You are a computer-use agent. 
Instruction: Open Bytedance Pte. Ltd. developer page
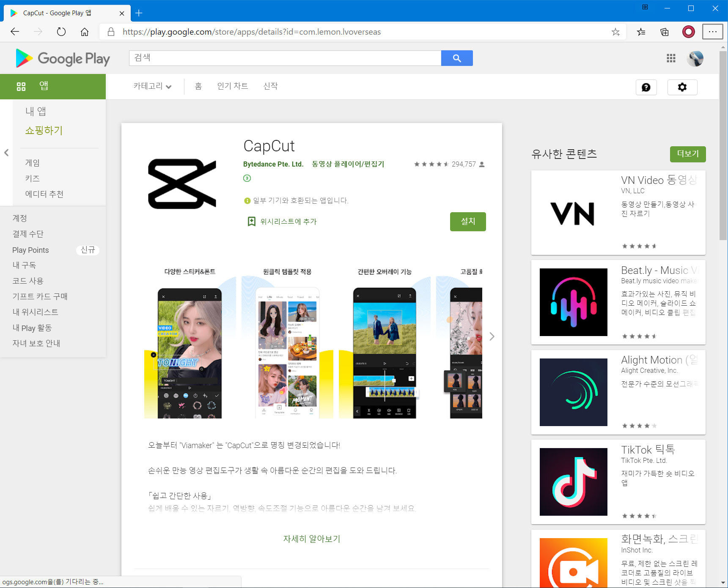pyautogui.click(x=273, y=164)
